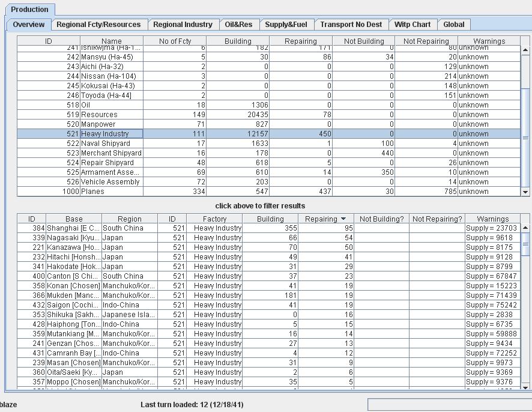This screenshot has width=532, height=412.
Task: Open the Transport No Dest tab
Action: point(351,25)
